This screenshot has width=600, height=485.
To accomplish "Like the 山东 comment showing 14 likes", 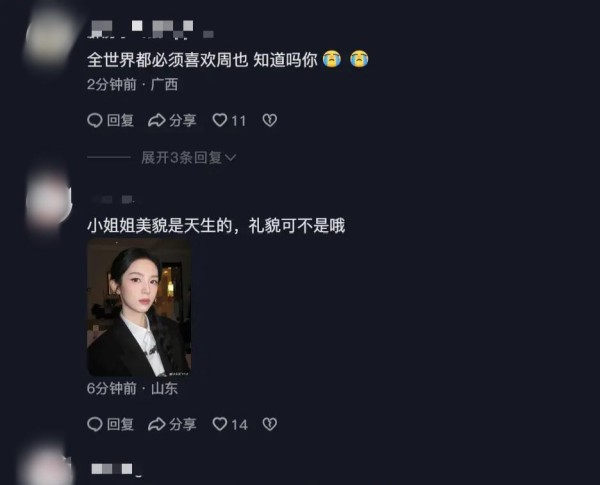I will [x=220, y=424].
